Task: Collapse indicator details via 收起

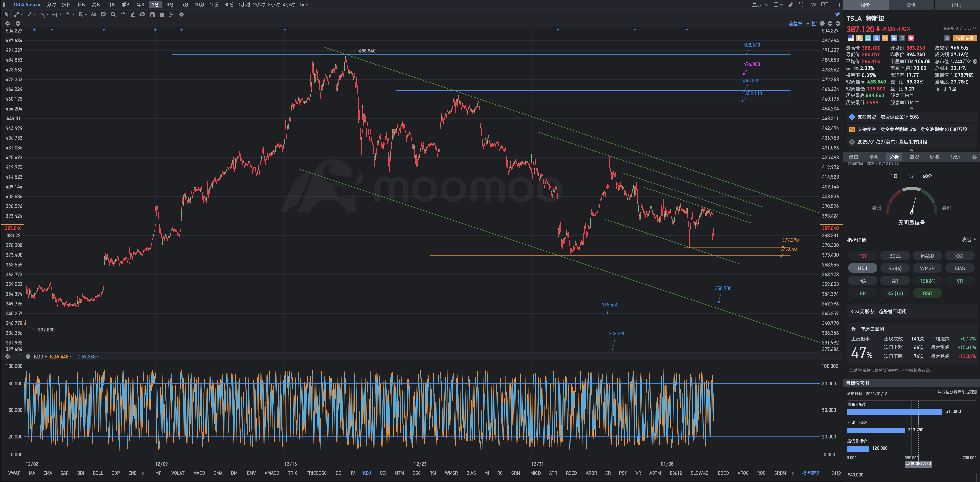Action: (969, 240)
